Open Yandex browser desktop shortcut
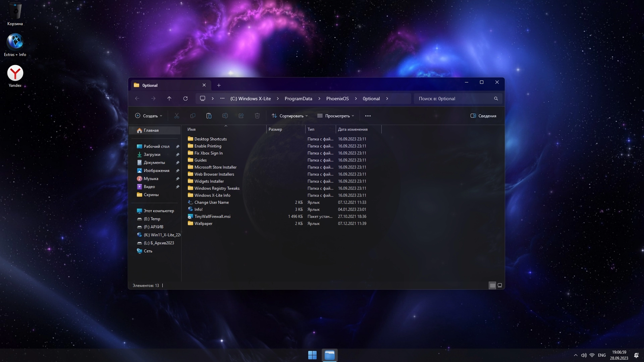 click(x=15, y=73)
